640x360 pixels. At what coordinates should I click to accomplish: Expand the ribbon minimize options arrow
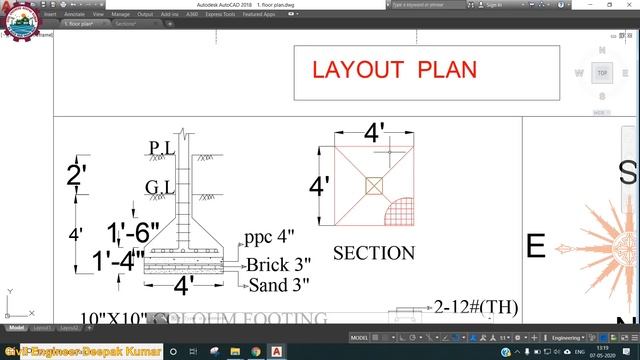[x=298, y=14]
